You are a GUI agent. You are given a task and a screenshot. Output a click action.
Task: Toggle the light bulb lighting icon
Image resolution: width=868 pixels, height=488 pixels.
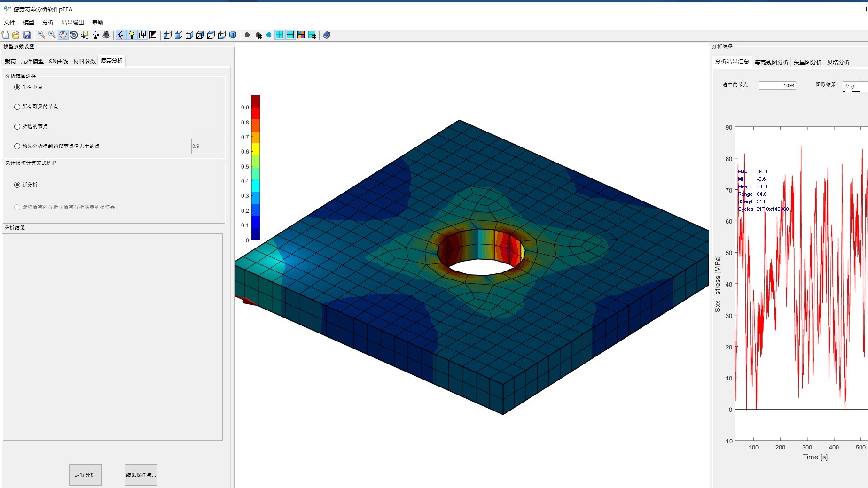[x=132, y=35]
